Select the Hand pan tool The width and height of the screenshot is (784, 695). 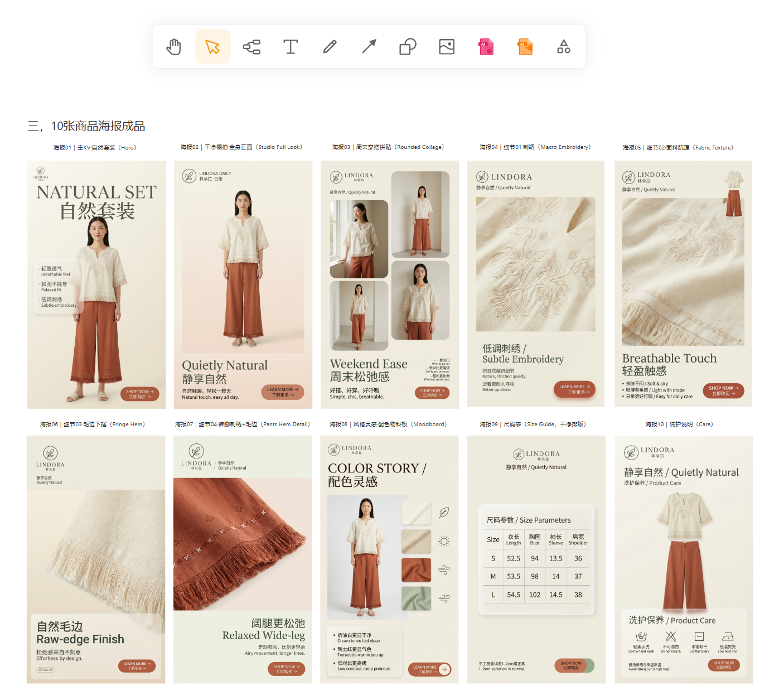pyautogui.click(x=174, y=47)
